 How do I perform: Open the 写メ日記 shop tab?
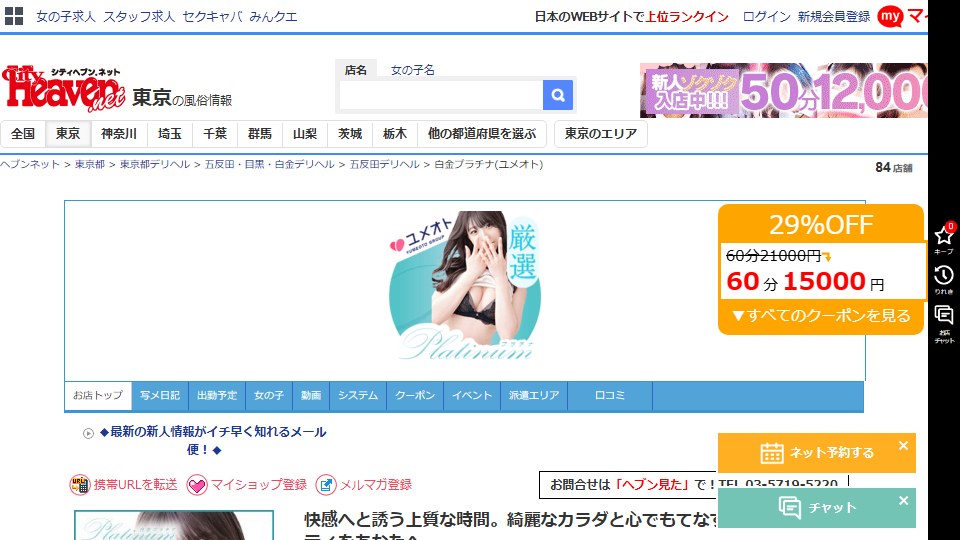tap(160, 396)
